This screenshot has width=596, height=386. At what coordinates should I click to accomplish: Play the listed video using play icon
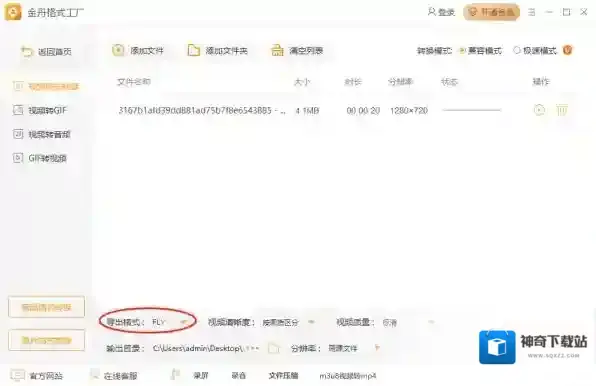539,110
